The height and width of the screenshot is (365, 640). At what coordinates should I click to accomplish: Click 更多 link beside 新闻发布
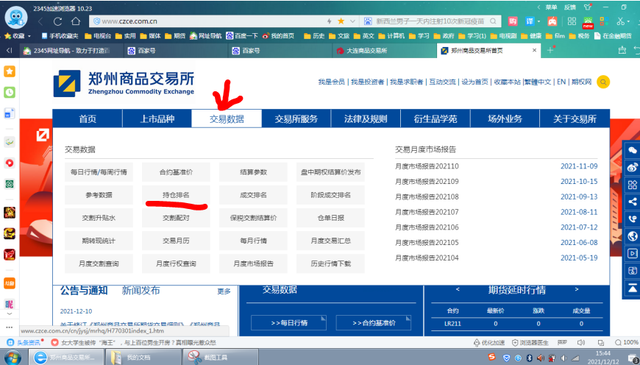[224, 292]
